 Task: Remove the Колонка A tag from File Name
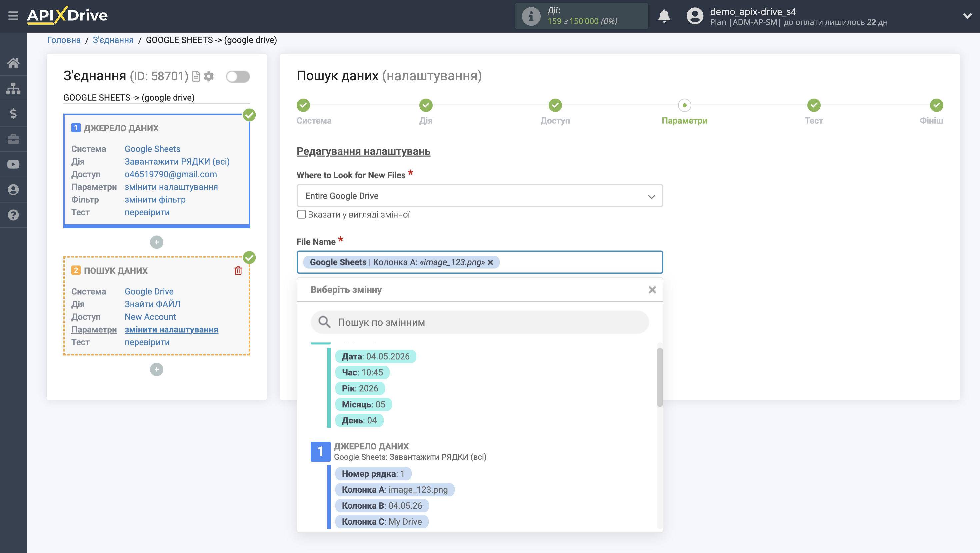(x=490, y=263)
